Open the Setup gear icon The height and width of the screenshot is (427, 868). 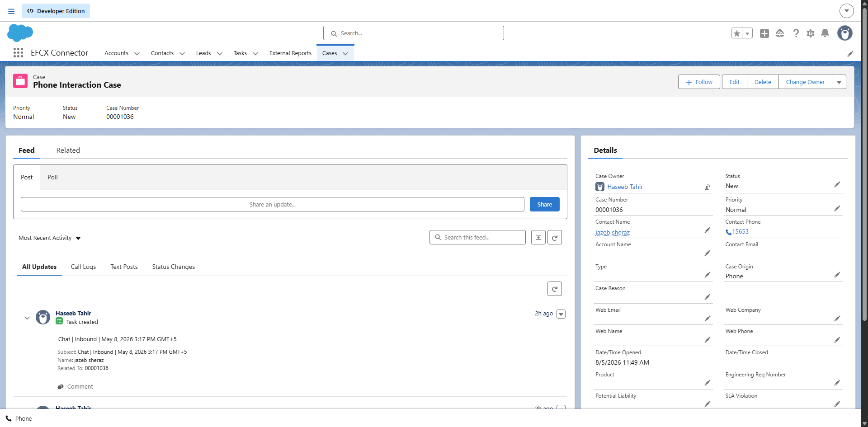click(x=811, y=33)
